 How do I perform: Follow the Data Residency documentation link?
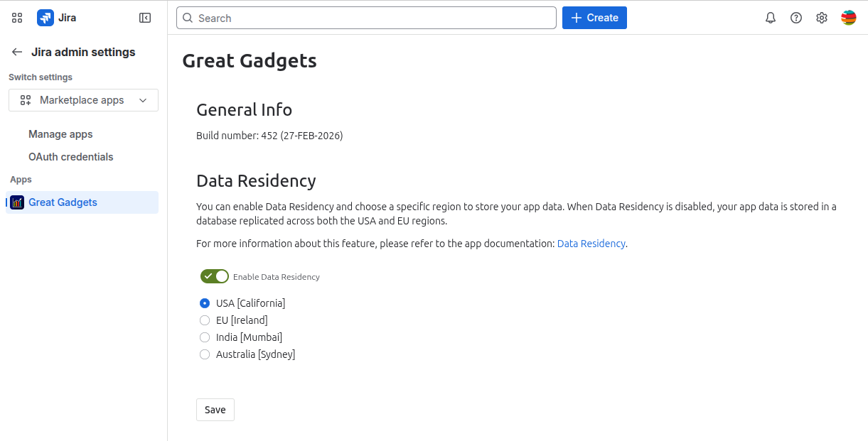click(591, 244)
